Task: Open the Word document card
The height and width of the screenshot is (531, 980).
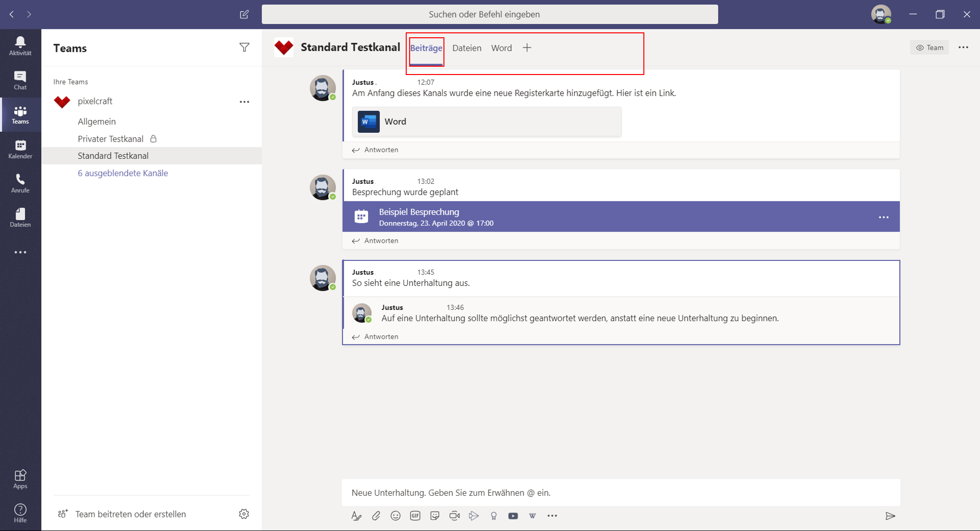Action: point(487,122)
